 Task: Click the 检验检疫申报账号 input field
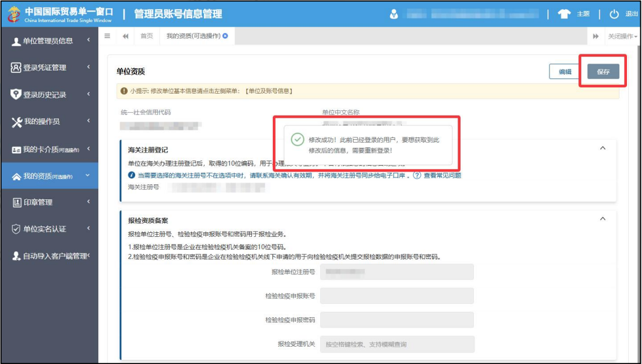click(397, 296)
